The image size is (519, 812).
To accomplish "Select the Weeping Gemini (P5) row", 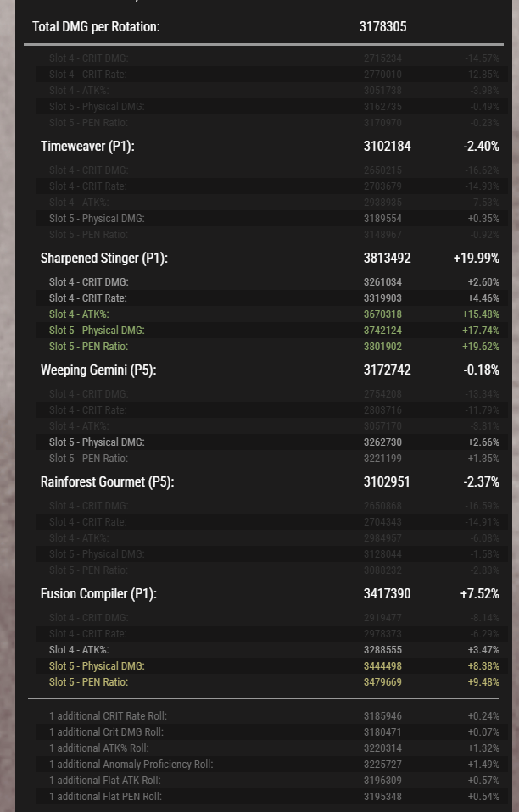I will pos(270,370).
